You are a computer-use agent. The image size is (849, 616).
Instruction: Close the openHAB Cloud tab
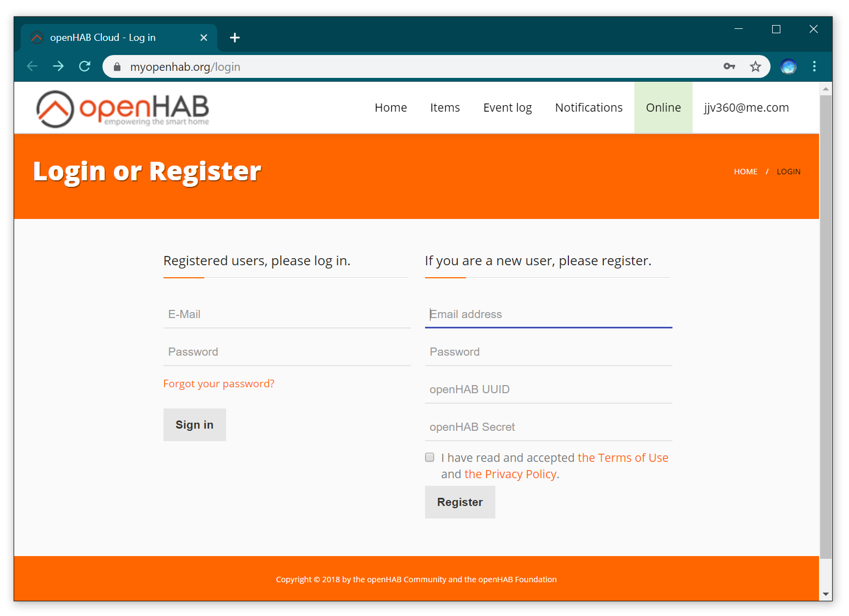pos(204,38)
